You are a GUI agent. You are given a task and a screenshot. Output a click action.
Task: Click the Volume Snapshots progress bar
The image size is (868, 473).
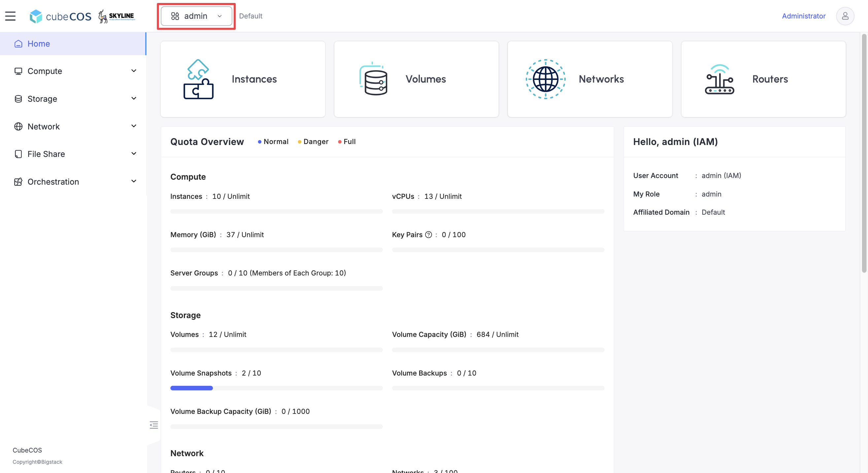tap(276, 388)
